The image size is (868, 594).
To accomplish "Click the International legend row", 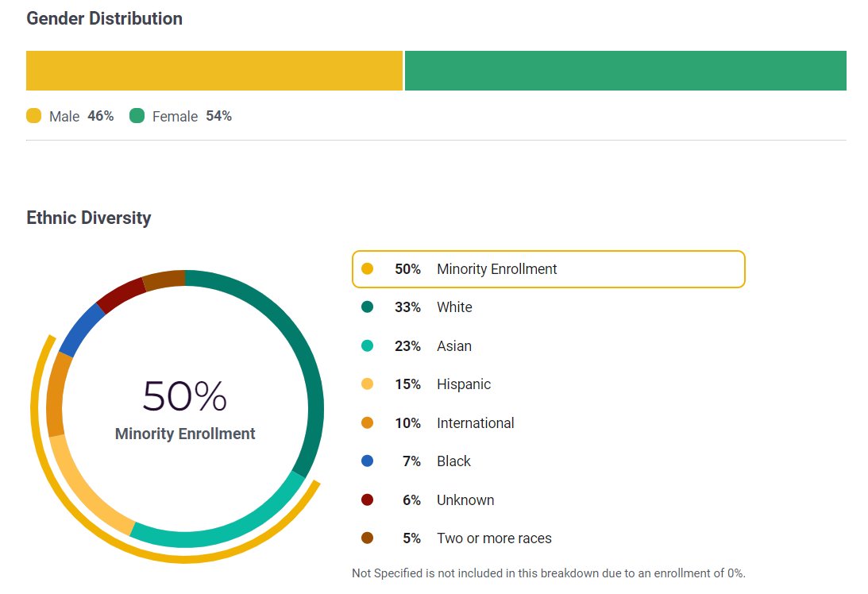I will click(475, 423).
